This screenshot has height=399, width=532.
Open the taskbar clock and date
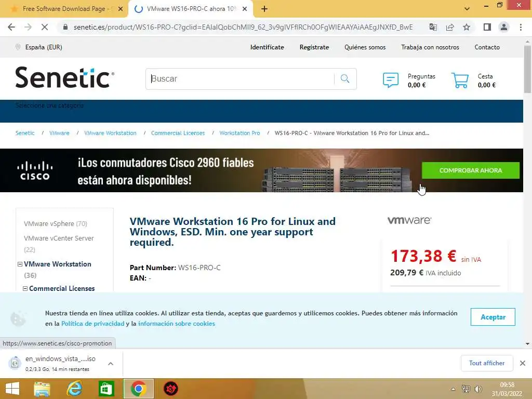tap(507, 389)
